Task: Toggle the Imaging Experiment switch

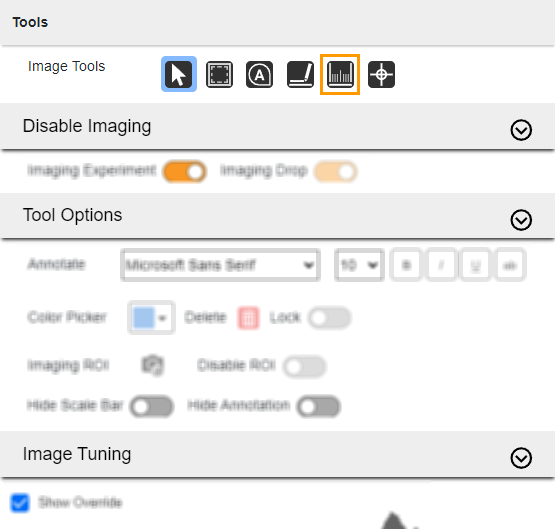Action: click(185, 172)
